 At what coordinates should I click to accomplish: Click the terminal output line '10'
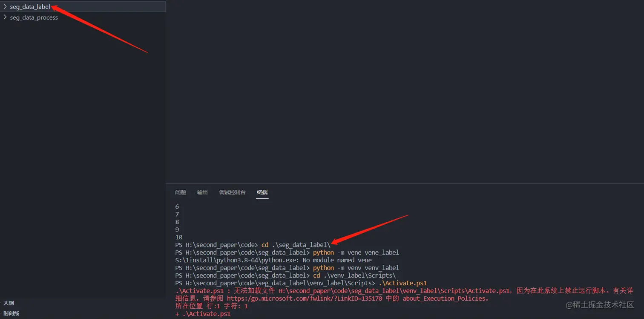pos(179,237)
